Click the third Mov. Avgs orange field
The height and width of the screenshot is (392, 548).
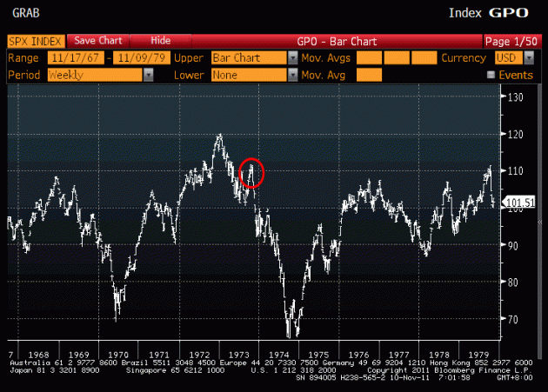pyautogui.click(x=424, y=57)
